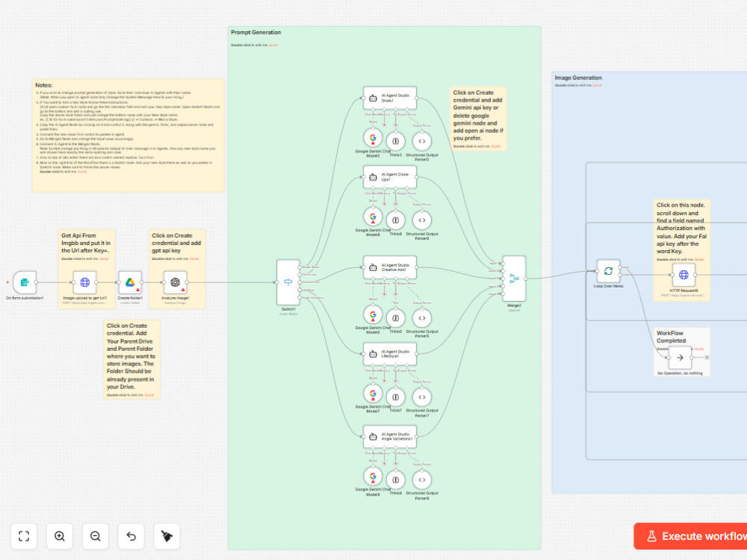This screenshot has width=747, height=560.
Task: Click the Google Gemini Chat Model7 node
Action: [x=373, y=394]
